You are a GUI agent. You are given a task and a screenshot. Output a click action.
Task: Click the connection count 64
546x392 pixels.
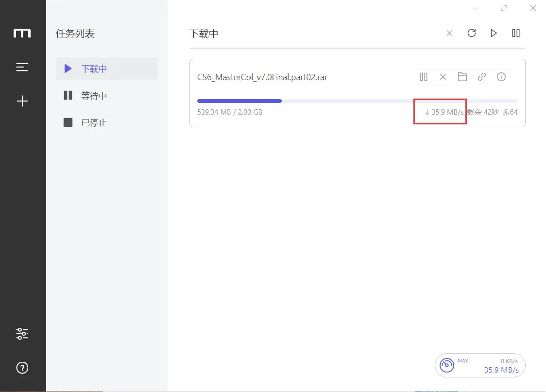coord(510,112)
